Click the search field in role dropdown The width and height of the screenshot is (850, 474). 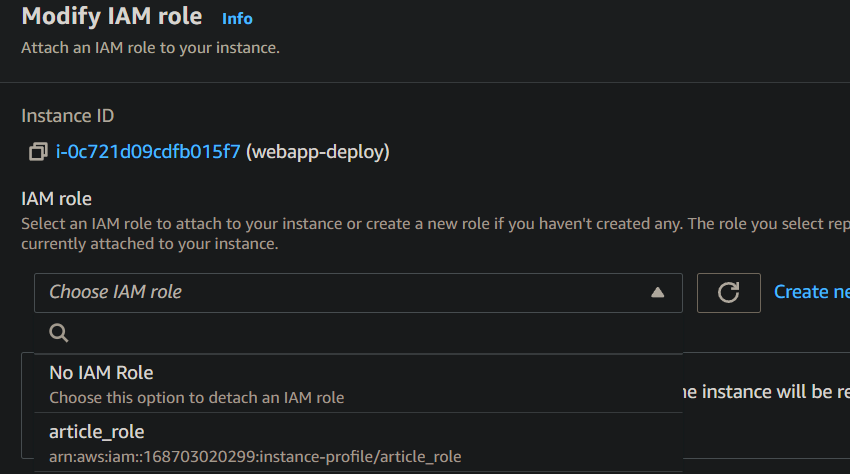[x=358, y=332]
